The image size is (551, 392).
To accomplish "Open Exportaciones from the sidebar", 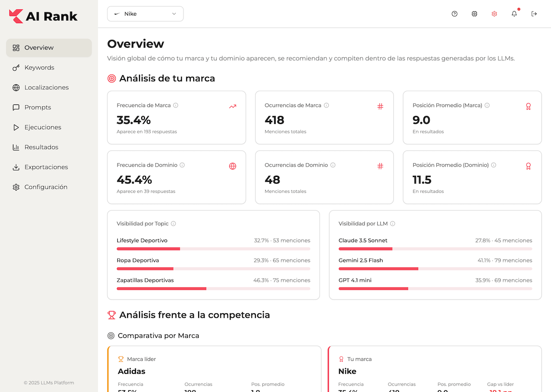I will coord(46,167).
